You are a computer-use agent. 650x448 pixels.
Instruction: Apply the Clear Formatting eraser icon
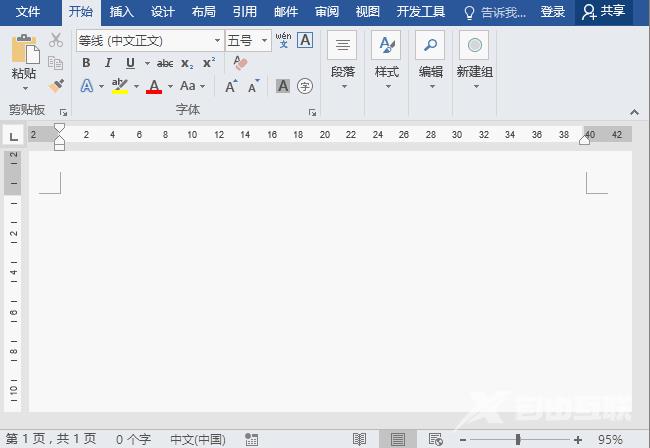(240, 63)
